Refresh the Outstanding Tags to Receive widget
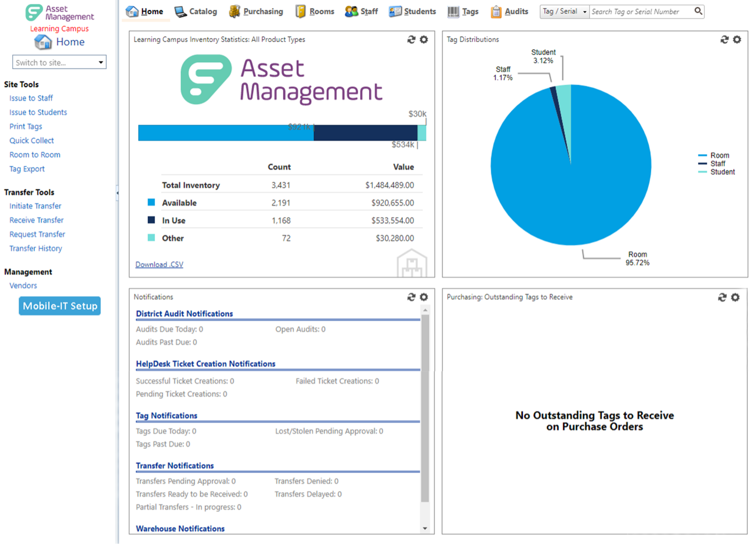 click(722, 297)
